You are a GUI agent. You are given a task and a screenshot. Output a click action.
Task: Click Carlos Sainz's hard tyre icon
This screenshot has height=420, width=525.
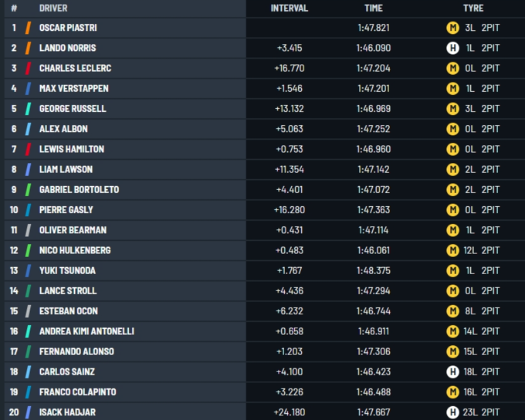(x=452, y=371)
